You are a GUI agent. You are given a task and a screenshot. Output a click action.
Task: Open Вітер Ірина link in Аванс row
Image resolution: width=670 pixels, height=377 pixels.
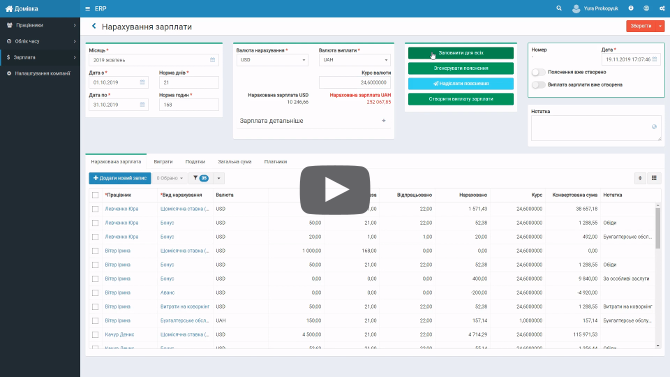pos(118,293)
